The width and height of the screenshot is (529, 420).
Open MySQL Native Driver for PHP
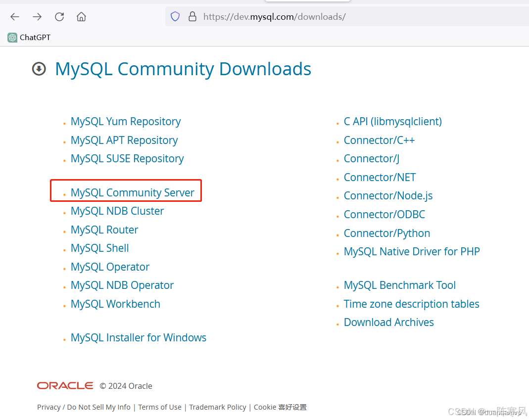412,252
